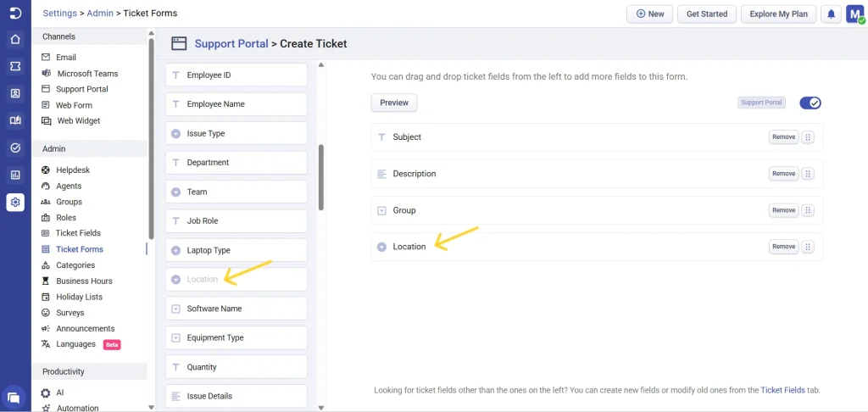
Task: Remove the Location field from the form
Action: (783, 247)
